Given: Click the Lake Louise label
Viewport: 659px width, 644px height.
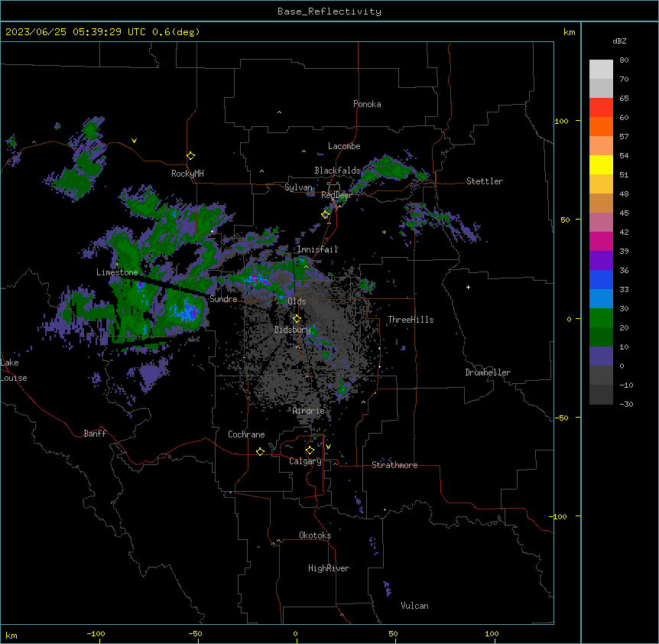Looking at the screenshot, I should 14,370.
